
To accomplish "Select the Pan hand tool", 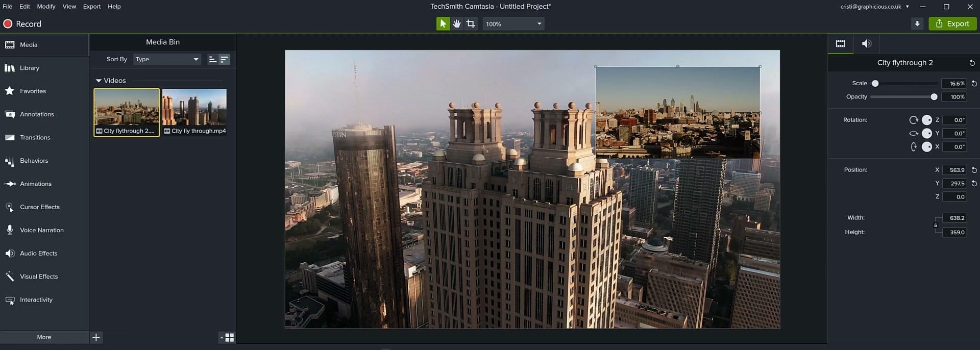I will tap(456, 23).
